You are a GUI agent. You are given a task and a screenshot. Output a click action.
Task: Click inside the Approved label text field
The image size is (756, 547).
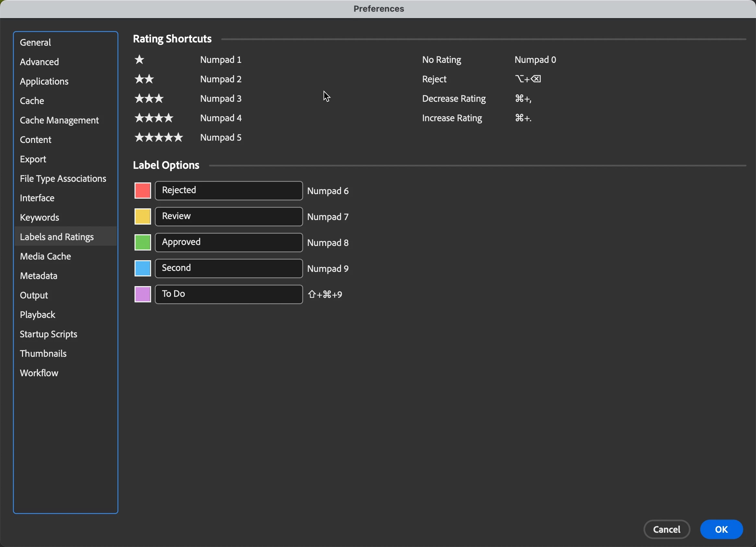229,242
